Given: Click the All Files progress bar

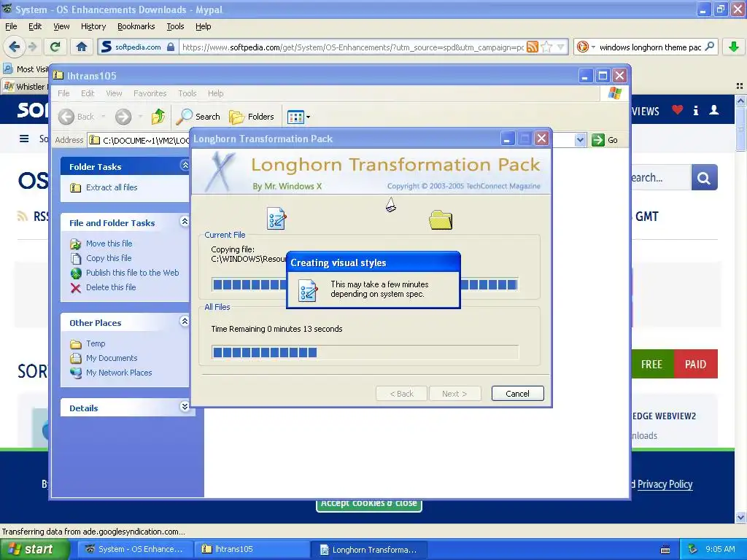Looking at the screenshot, I should point(365,352).
